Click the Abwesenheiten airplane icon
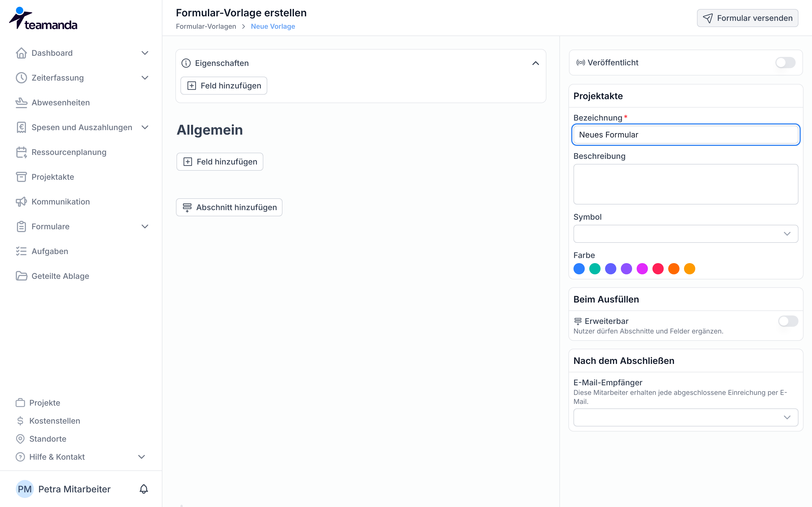 [21, 103]
